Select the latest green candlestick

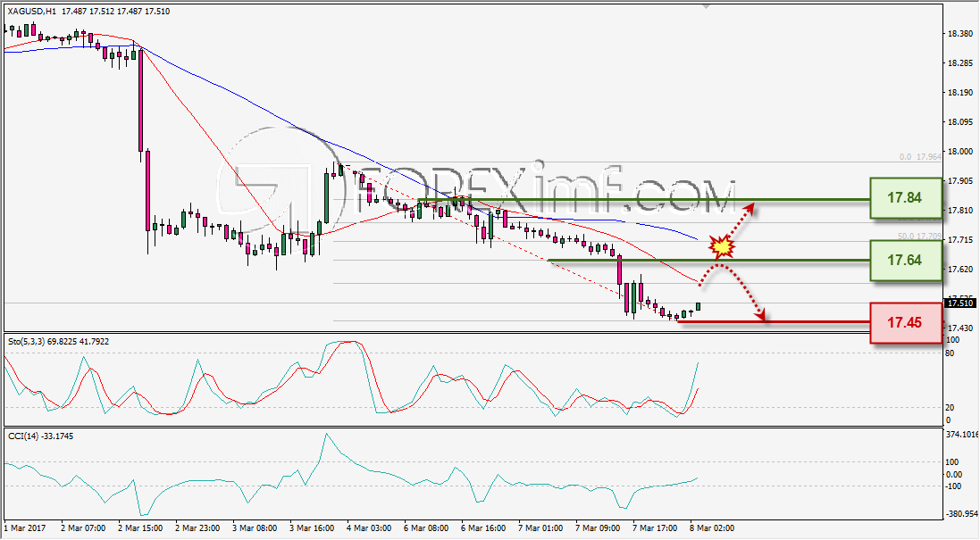[698, 306]
